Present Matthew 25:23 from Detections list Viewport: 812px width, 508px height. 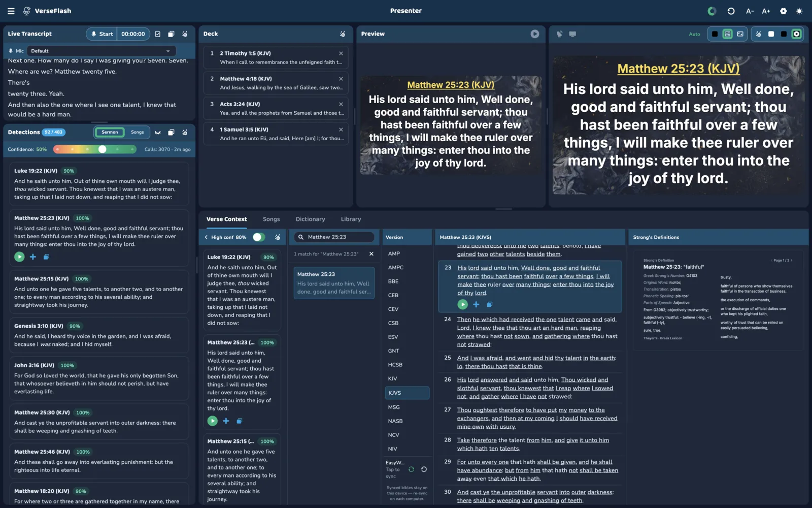(19, 257)
